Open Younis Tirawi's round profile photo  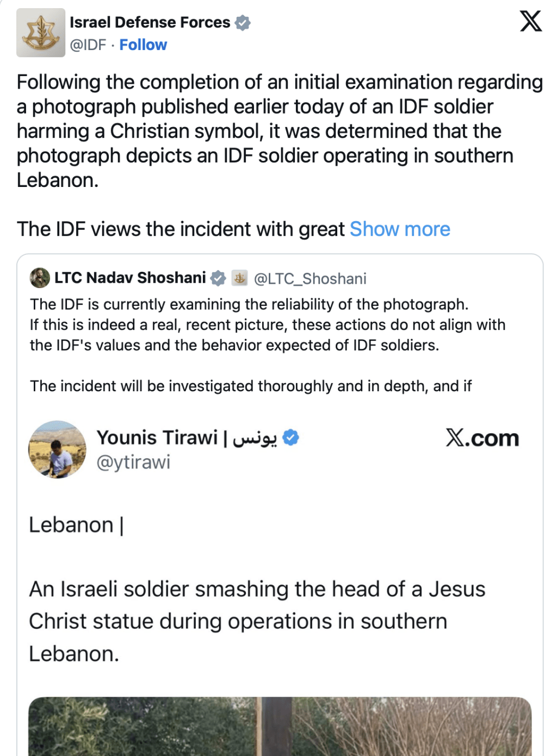(57, 449)
